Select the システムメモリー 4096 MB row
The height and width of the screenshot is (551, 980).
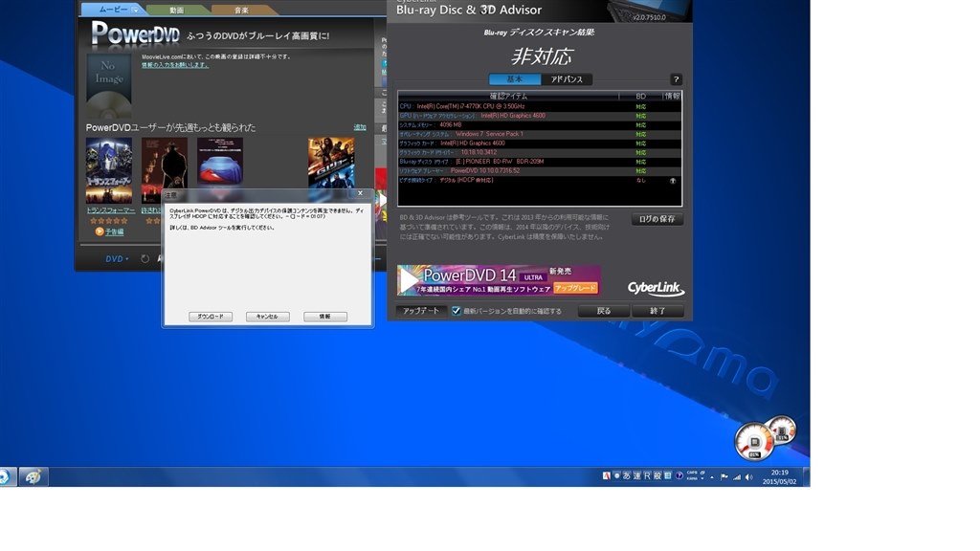click(540, 125)
